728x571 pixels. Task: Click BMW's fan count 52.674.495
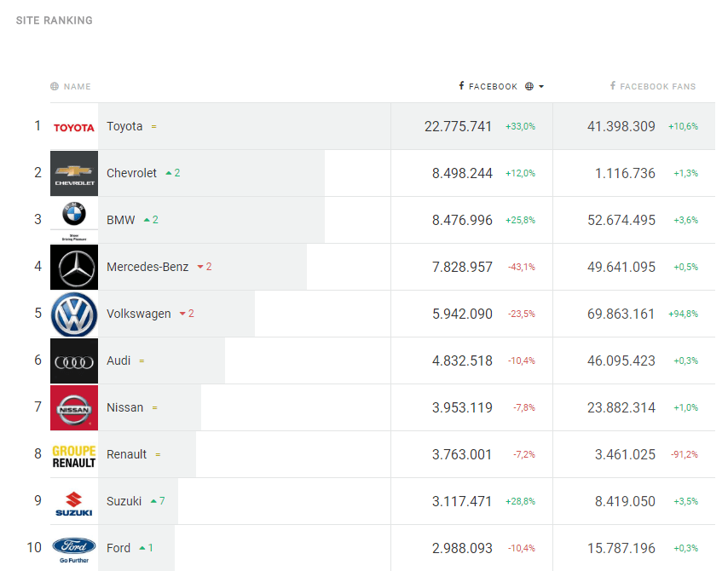tap(621, 220)
